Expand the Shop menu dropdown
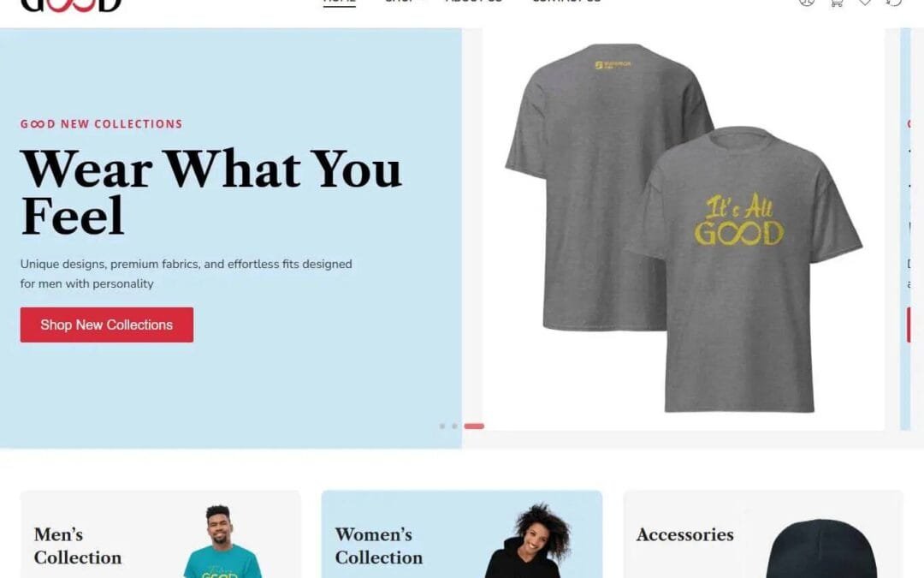 pyautogui.click(x=405, y=2)
